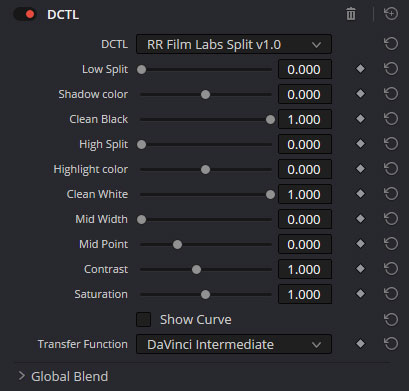Add keyframe for High Split

[x=360, y=144]
